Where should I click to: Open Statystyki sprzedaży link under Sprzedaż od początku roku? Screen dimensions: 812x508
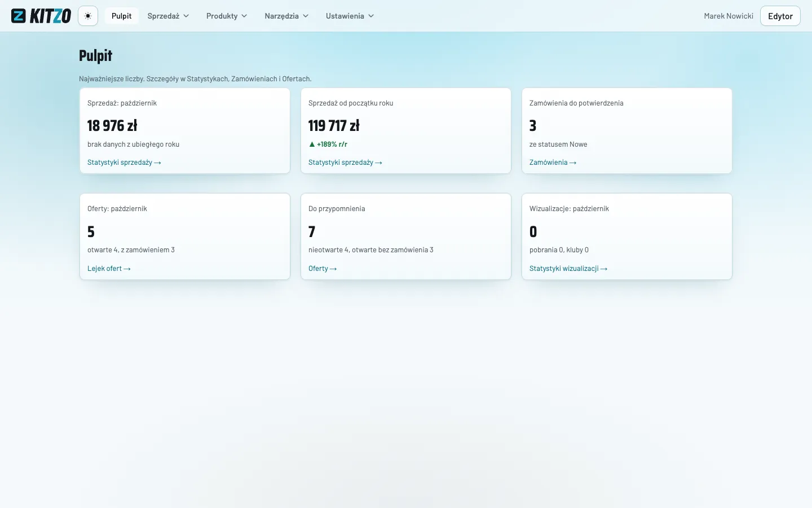(345, 163)
